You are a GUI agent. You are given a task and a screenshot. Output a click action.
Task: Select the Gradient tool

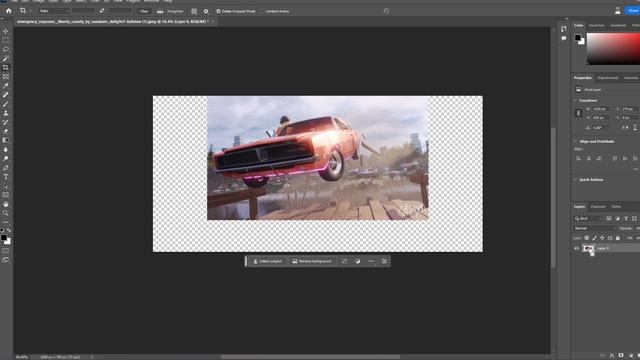pyautogui.click(x=6, y=140)
